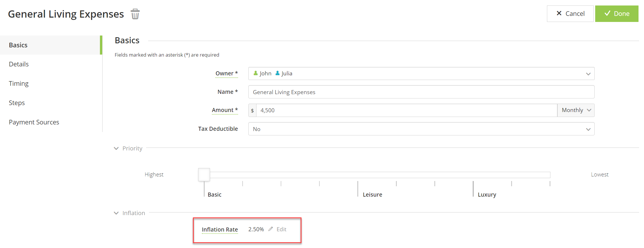Click the Amount input field
The height and width of the screenshot is (248, 644).
point(407,110)
